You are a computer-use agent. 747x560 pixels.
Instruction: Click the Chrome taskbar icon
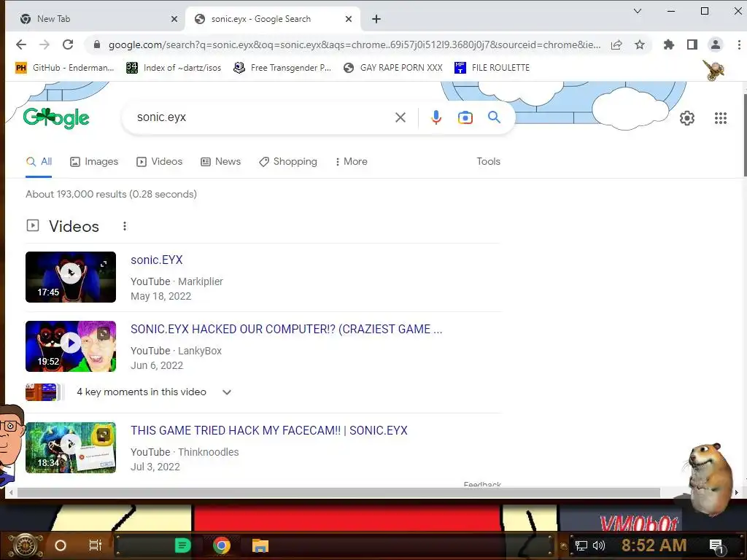click(x=222, y=545)
